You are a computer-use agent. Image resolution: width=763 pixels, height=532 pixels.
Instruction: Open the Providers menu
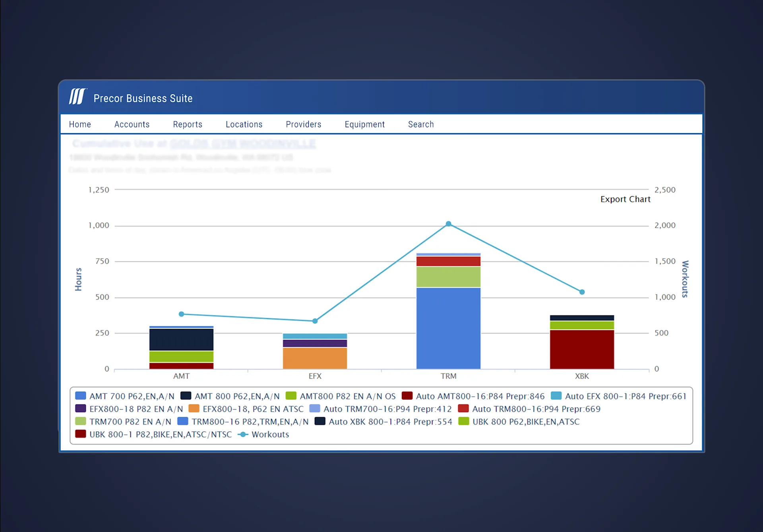(x=304, y=124)
